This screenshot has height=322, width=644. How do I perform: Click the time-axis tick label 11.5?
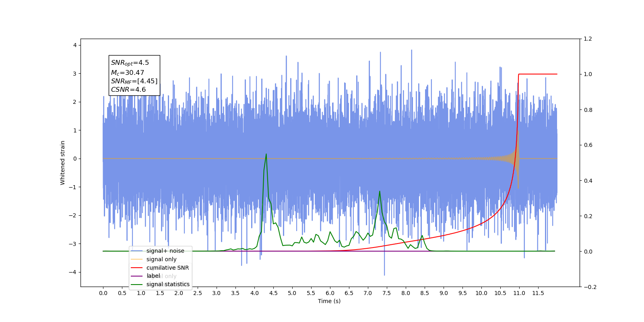click(538, 293)
